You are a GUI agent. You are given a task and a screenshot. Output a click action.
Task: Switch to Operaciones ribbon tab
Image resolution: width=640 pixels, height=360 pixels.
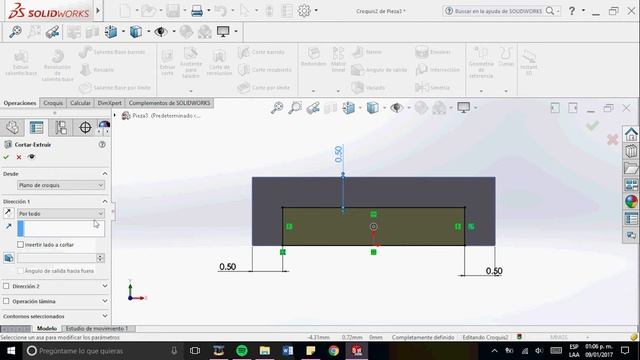point(20,103)
